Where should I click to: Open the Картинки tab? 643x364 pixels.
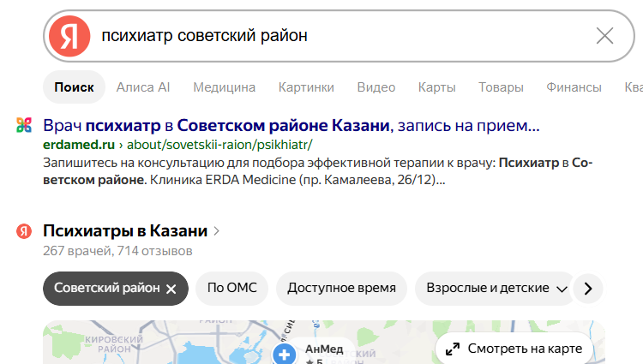(x=306, y=87)
